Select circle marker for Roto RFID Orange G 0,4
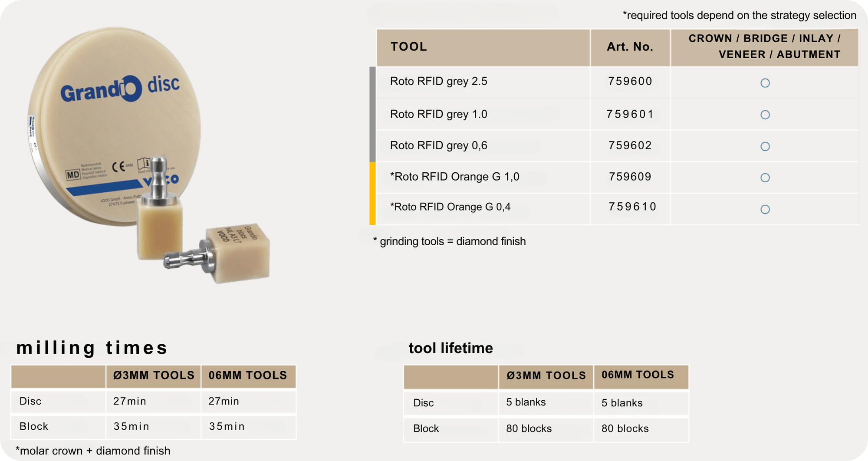868x461 pixels. pyautogui.click(x=765, y=209)
